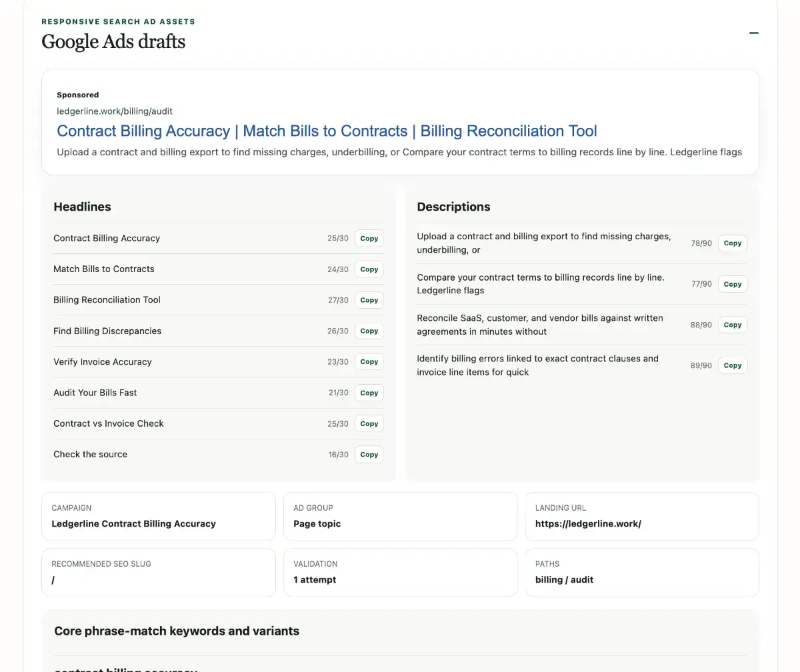Copy the 'Audit Your Bills Fast' headline
800x672 pixels.
(x=369, y=393)
